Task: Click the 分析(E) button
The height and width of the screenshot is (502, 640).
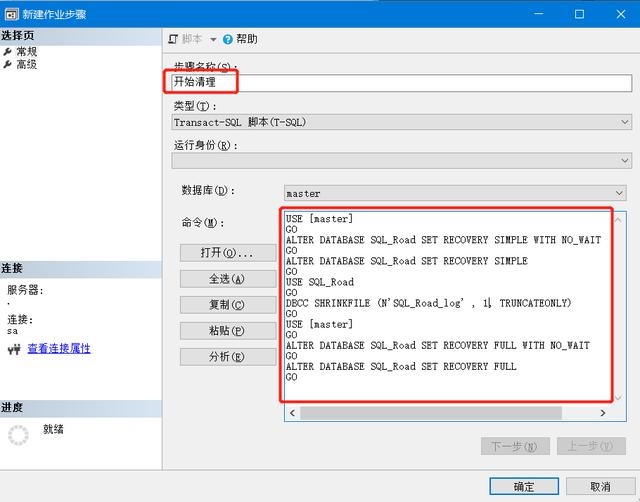Action: tap(228, 357)
